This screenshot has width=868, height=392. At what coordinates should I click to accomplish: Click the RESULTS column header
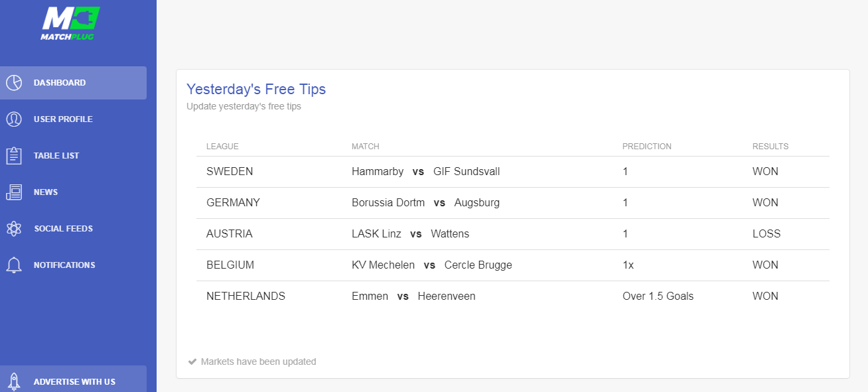770,147
